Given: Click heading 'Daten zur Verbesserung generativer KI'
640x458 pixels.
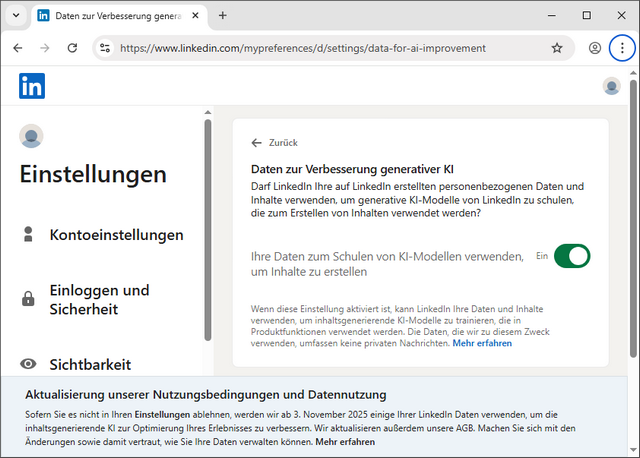Looking at the screenshot, I should [352, 169].
